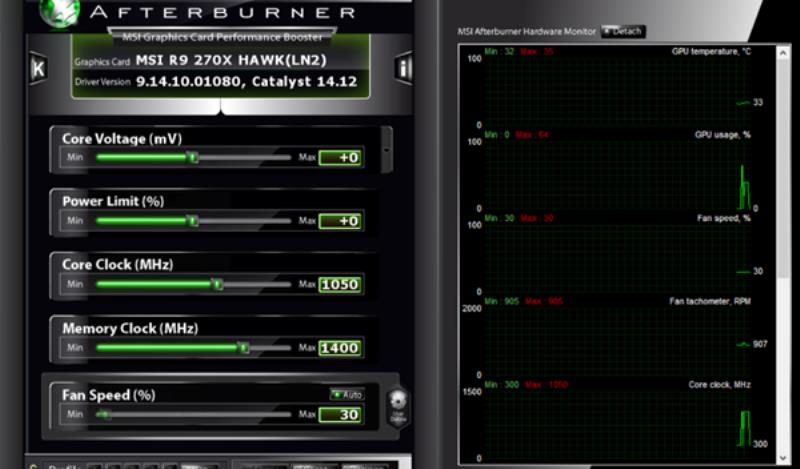Image resolution: width=800 pixels, height=469 pixels.
Task: Click the 'Fan speed, %' graph label
Action: pyautogui.click(x=724, y=218)
